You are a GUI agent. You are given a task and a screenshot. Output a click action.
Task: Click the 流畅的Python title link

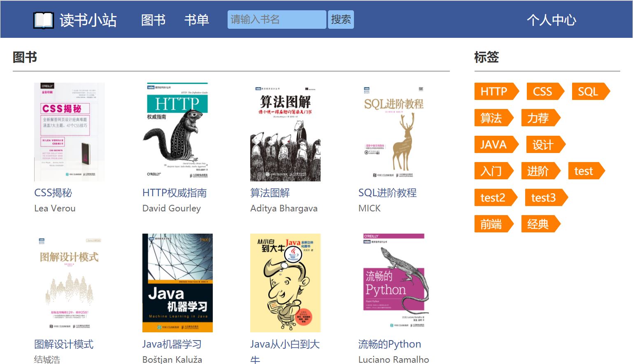pyautogui.click(x=390, y=344)
